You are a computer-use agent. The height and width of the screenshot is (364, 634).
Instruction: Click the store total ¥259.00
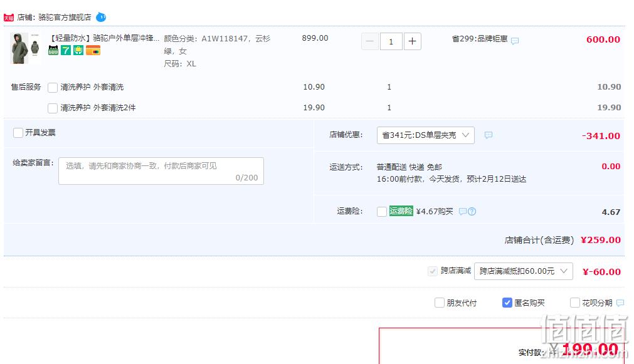pos(600,240)
